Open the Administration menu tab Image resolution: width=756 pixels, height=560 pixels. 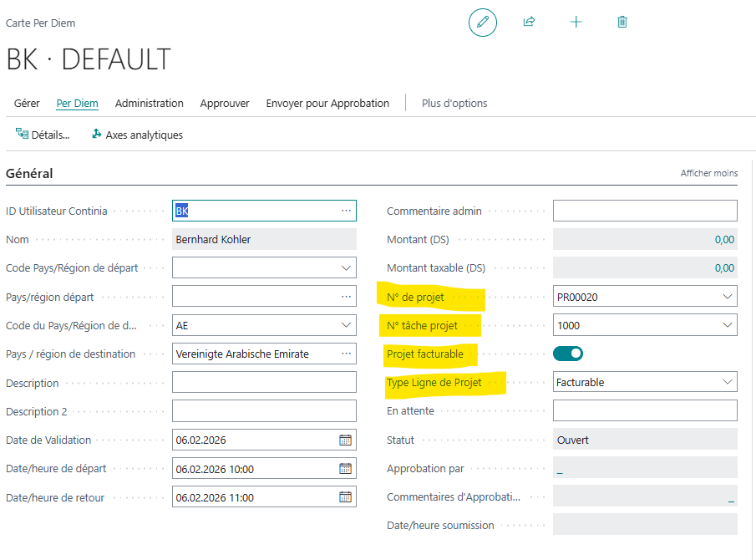pyautogui.click(x=150, y=104)
